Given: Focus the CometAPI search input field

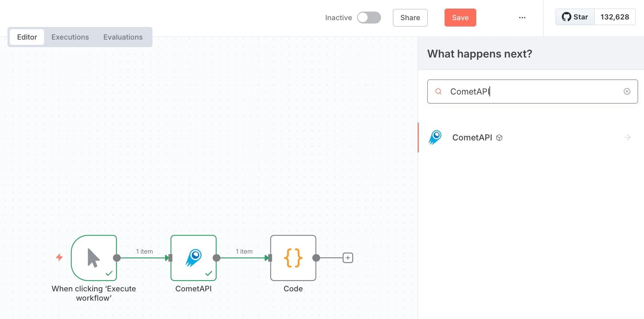Looking at the screenshot, I should 533,92.
